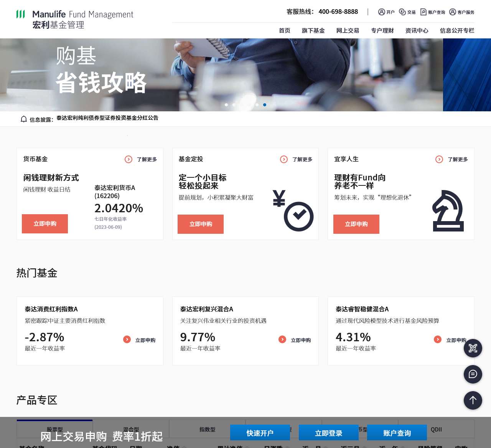The width and height of the screenshot is (491, 448).
Task: Click the 信息披露 bell icon
Action: (x=24, y=119)
